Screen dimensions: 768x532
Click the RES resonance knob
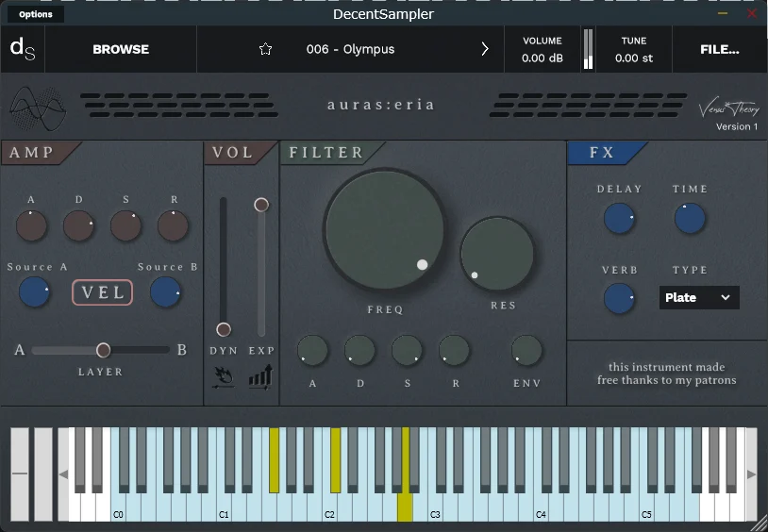pos(497,255)
